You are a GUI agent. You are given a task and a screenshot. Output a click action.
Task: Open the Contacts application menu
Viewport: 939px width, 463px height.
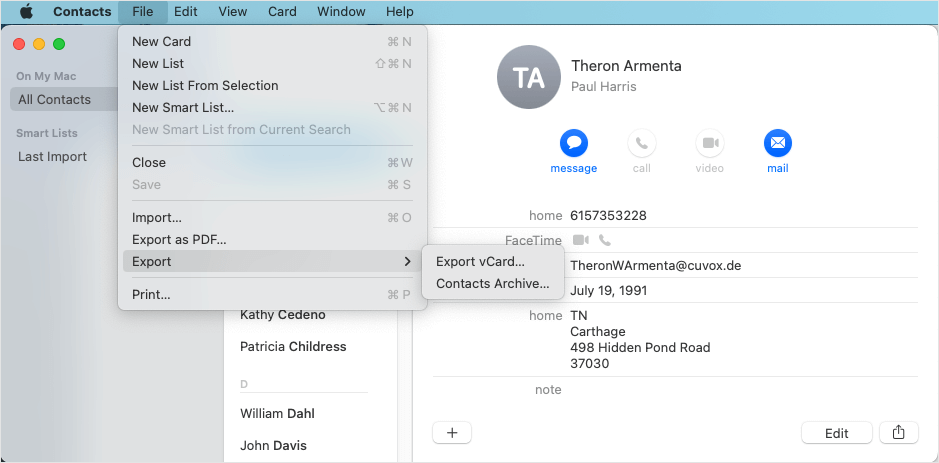[x=82, y=11]
